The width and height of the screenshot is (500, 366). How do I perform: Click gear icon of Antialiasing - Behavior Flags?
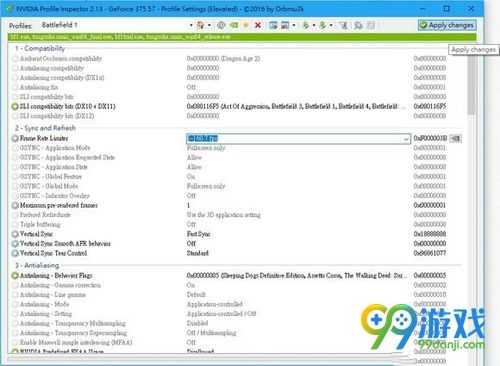(x=15, y=276)
